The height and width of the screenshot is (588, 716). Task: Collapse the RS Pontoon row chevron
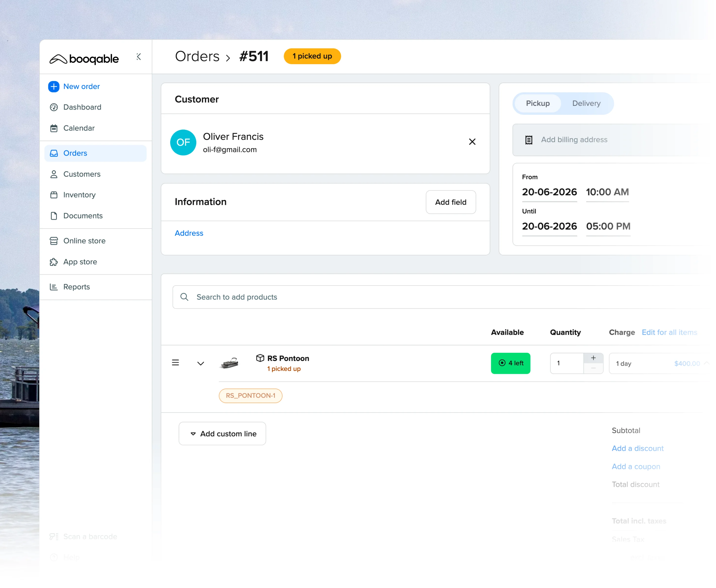point(201,363)
